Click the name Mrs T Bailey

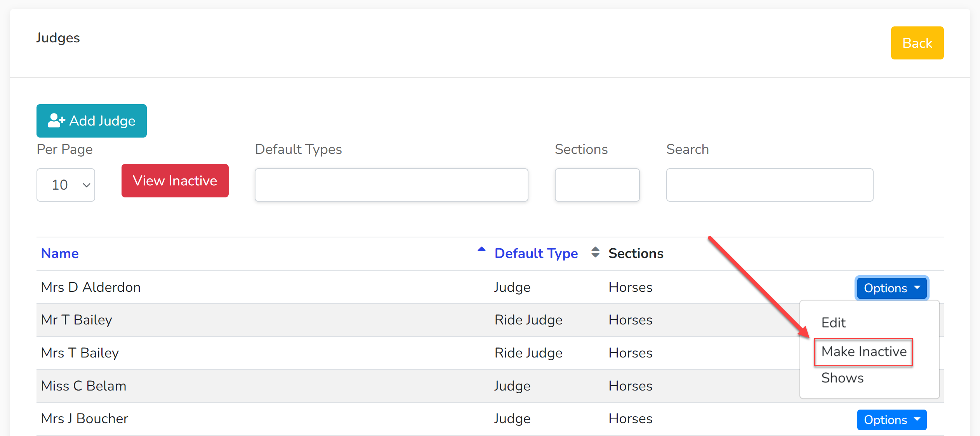click(x=80, y=353)
